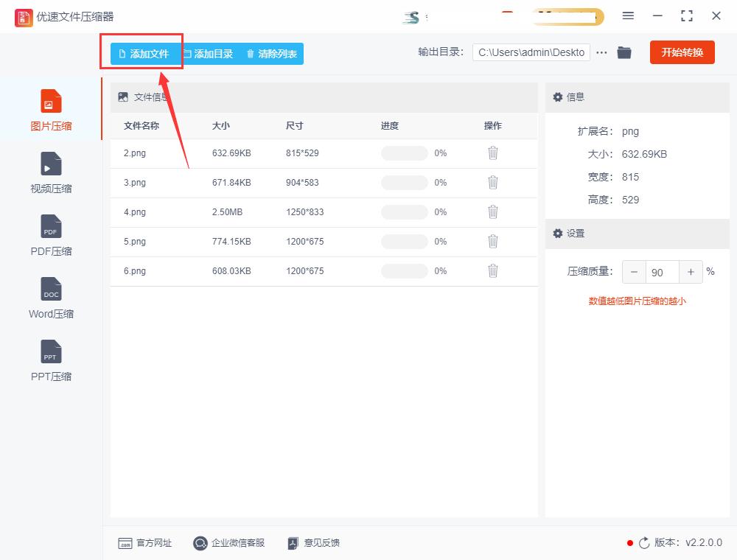Increase compression quality with plus button
This screenshot has width=737, height=560.
(x=691, y=271)
